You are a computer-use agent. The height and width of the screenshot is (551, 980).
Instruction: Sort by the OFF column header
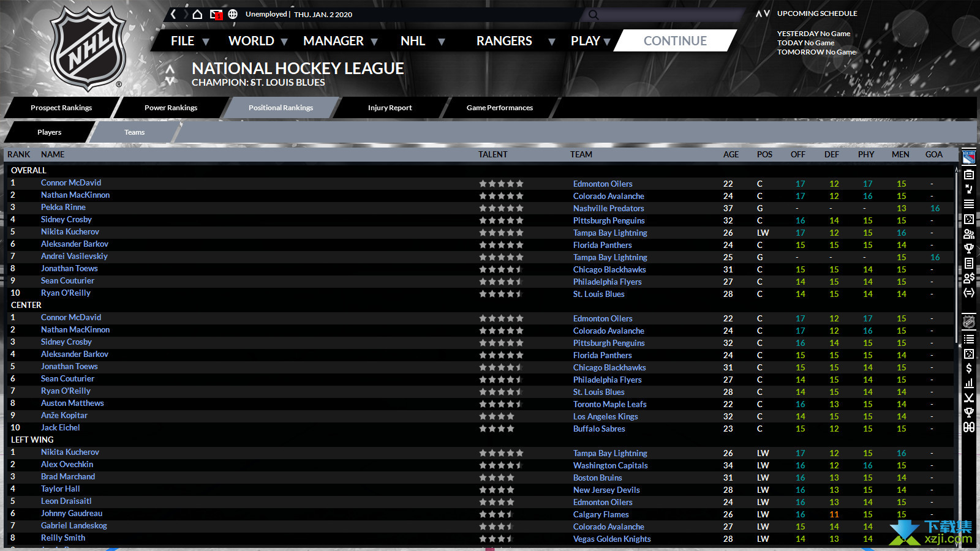click(797, 154)
